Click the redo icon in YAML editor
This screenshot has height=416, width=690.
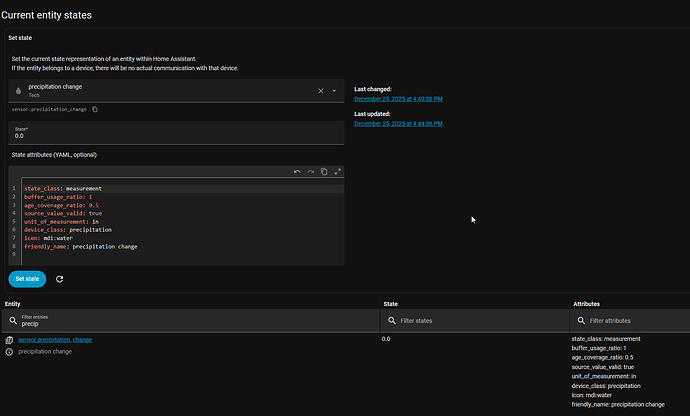pos(310,172)
